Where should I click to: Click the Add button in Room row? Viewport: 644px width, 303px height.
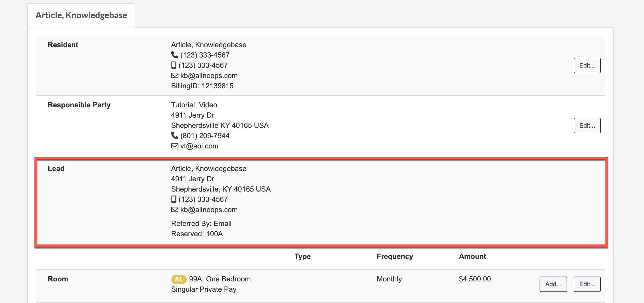coord(553,284)
